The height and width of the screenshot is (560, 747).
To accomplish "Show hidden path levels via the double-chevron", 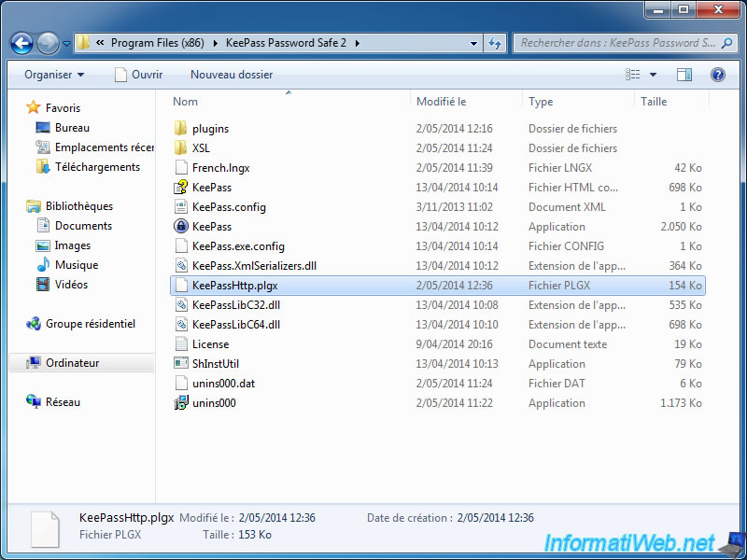I will [100, 43].
